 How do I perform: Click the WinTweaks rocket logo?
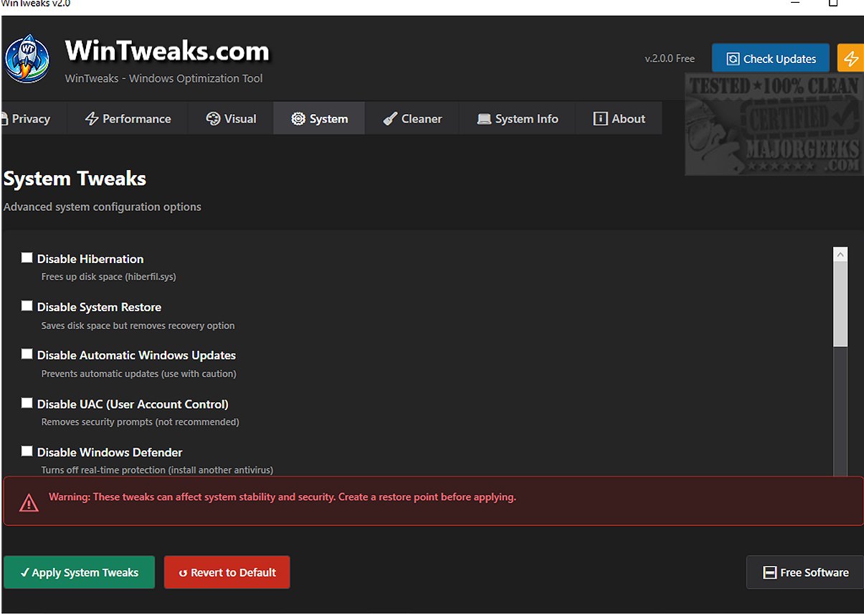[x=27, y=60]
